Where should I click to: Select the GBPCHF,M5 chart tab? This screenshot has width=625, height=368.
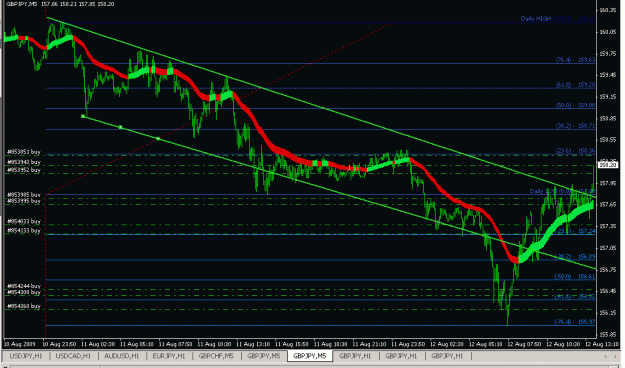216,356
